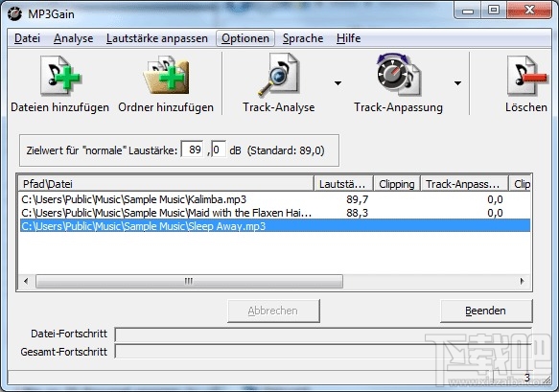Click the Gesamt-Fortschritt progress bar
Viewport: 559px width, 392px height.
[323, 352]
